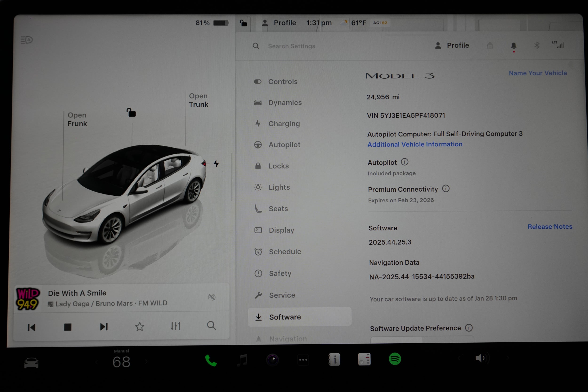Open the media search magnifier in the player
Image resolution: width=588 pixels, height=392 pixels.
tap(211, 326)
